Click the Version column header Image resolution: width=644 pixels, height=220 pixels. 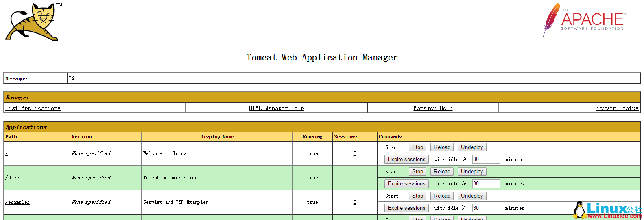point(82,137)
